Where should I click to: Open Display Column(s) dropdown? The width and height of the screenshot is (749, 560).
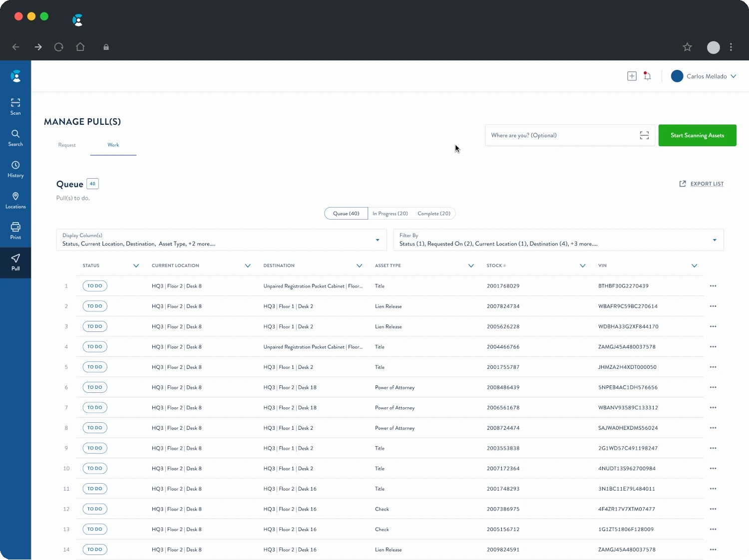(x=221, y=240)
